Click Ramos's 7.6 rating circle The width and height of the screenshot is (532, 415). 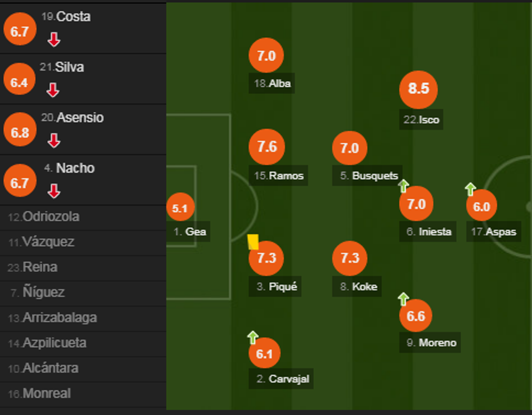coord(266,148)
